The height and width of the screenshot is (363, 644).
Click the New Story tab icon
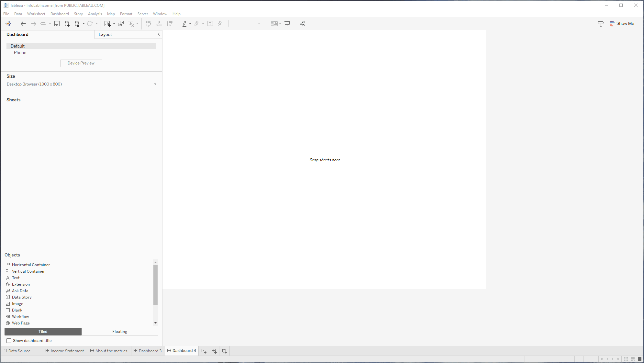click(x=224, y=351)
